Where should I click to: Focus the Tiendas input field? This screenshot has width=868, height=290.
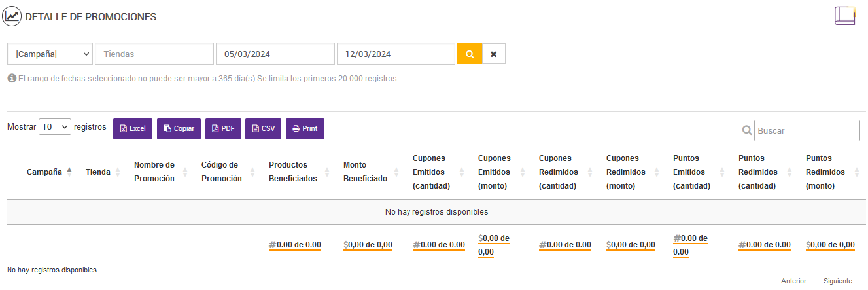click(x=154, y=54)
